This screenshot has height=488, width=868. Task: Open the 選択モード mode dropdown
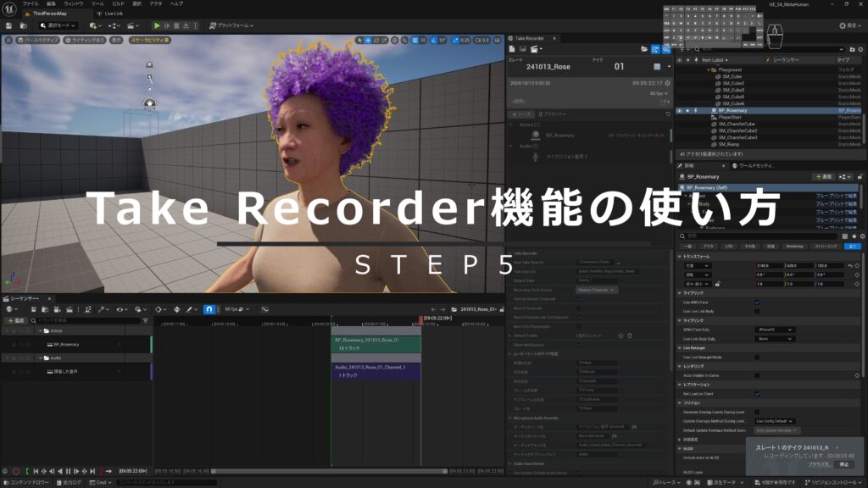58,25
